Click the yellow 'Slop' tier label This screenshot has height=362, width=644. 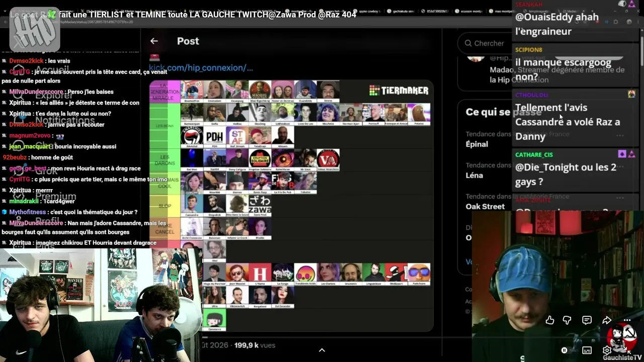165,206
